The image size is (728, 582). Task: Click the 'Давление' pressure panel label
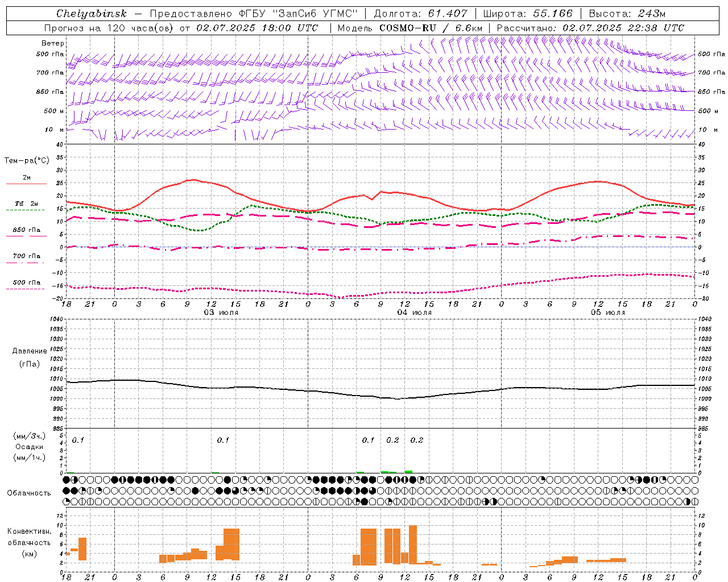tap(30, 351)
